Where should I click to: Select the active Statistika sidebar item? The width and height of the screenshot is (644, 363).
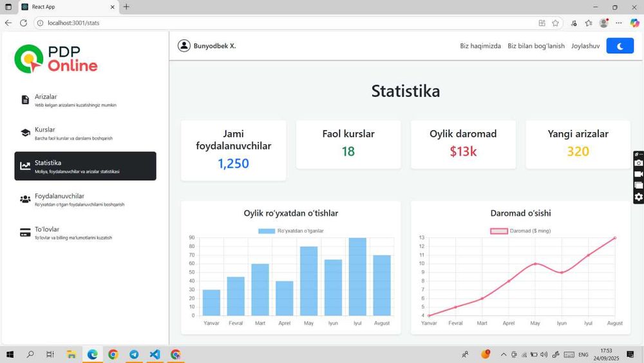[x=85, y=166]
